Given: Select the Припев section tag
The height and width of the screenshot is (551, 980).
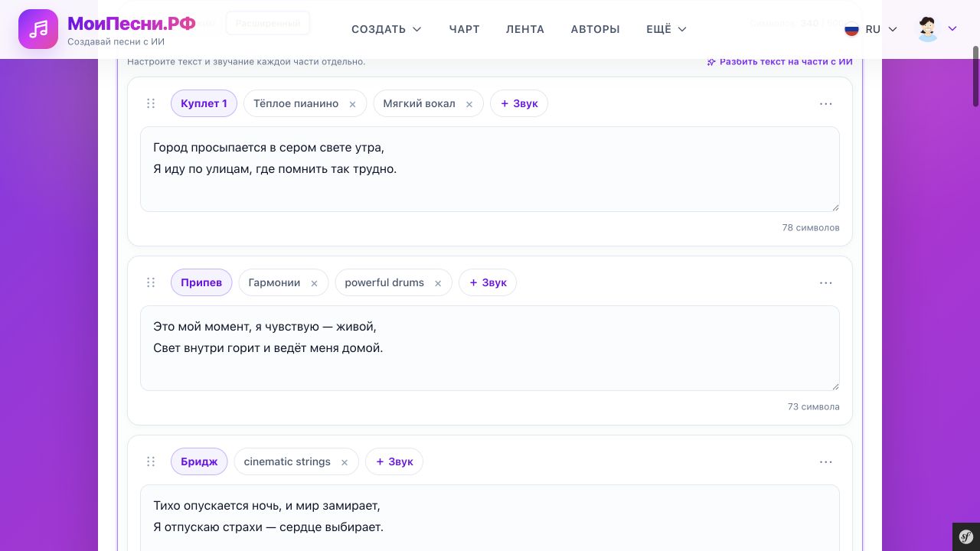Looking at the screenshot, I should tap(201, 282).
